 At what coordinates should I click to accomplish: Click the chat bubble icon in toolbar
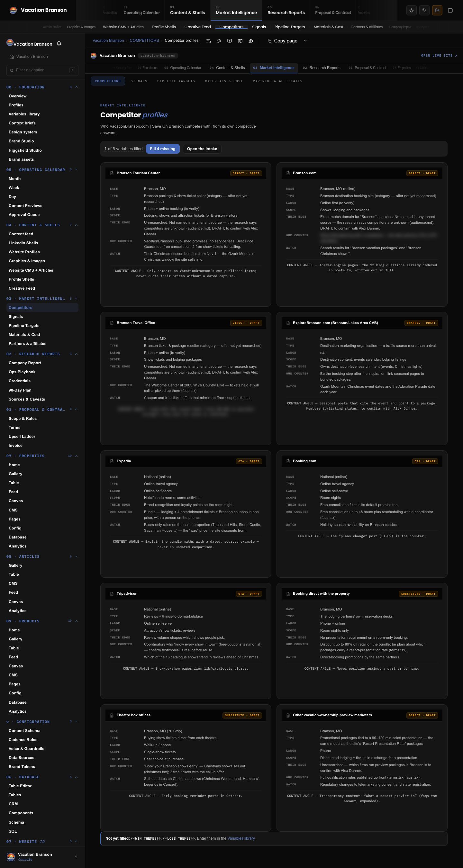251,41
